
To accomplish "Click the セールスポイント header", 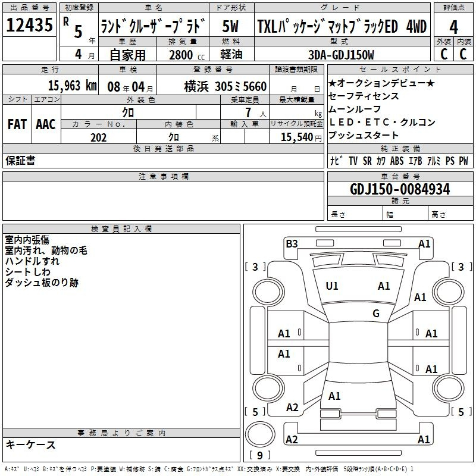I will click(x=400, y=69).
